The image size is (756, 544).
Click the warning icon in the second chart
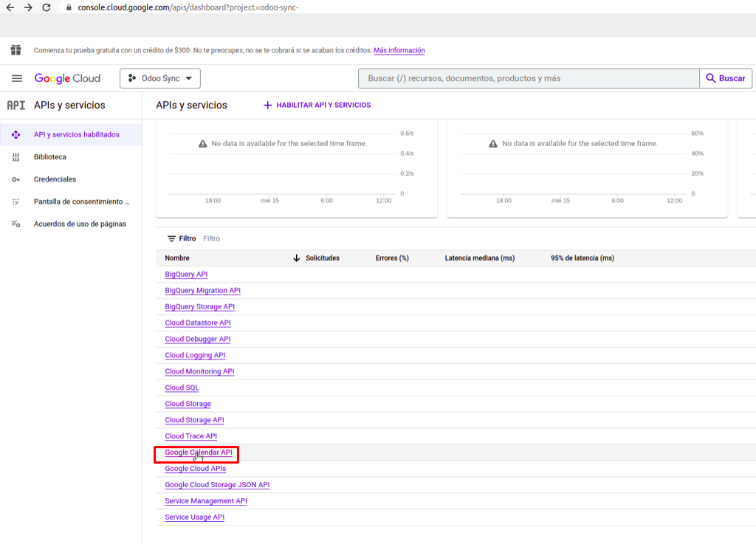pyautogui.click(x=493, y=144)
